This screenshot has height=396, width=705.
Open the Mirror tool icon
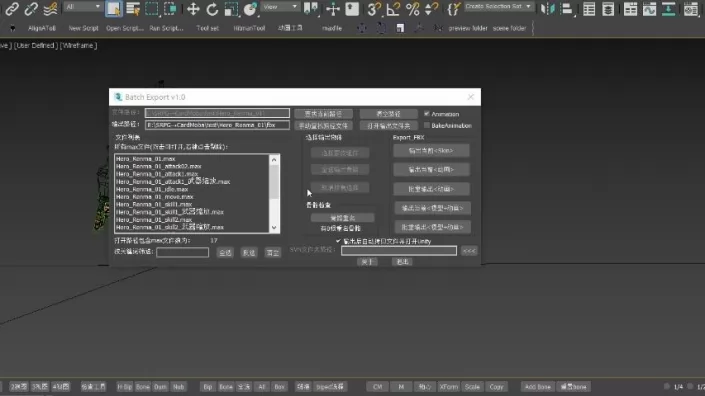[547, 9]
